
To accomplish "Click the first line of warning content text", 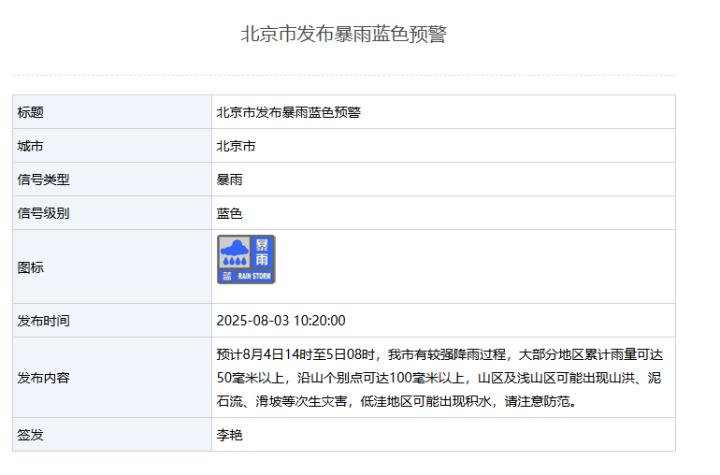I will (440, 355).
